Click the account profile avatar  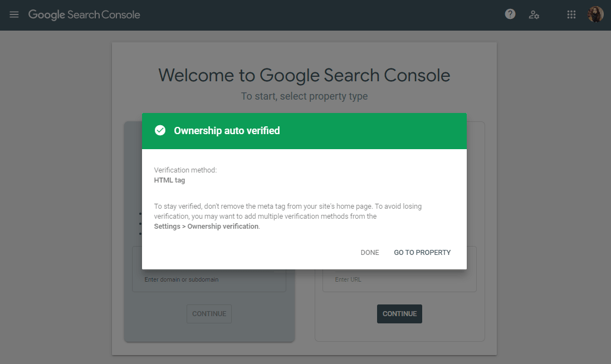click(x=595, y=14)
